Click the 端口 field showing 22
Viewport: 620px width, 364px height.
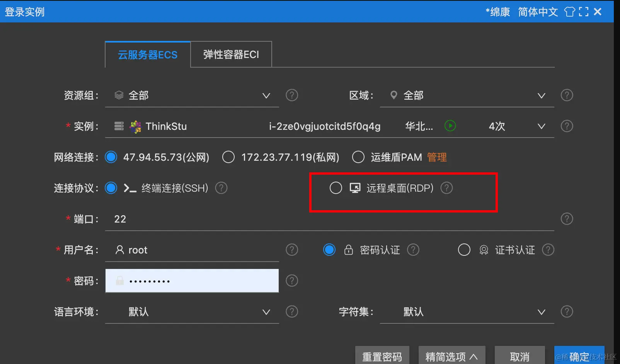tap(330, 219)
